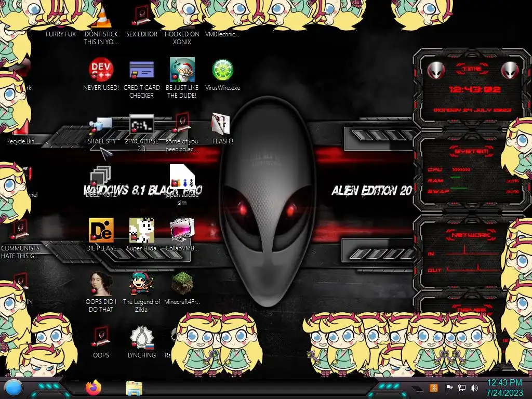The width and height of the screenshot is (532, 399).
Task: Open File Explorer from the taskbar
Action: 134,388
